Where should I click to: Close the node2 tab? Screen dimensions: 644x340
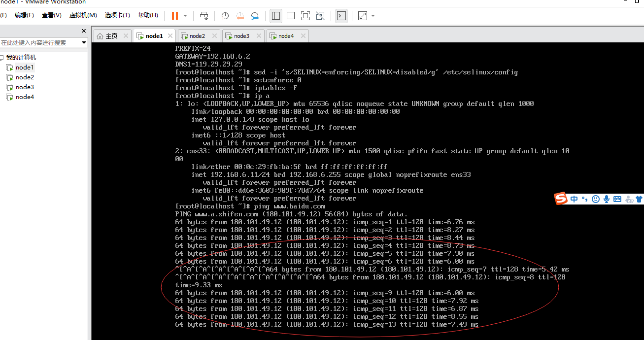[215, 36]
